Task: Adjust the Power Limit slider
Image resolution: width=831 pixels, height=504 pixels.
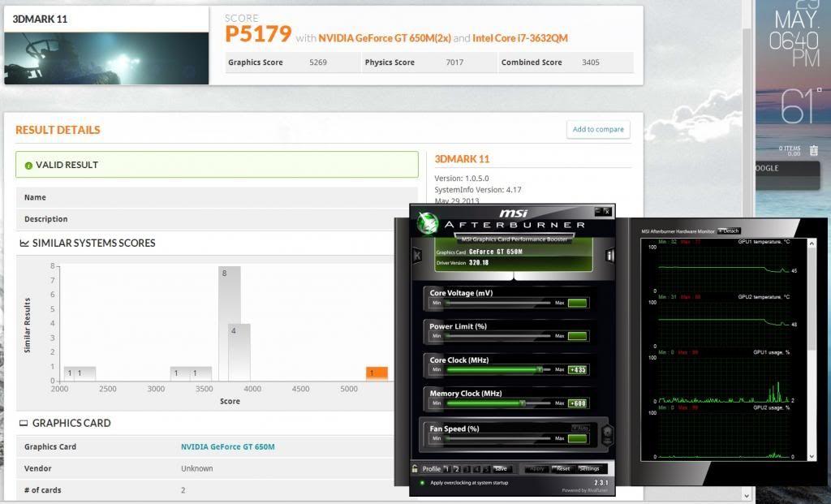Action: 498,336
